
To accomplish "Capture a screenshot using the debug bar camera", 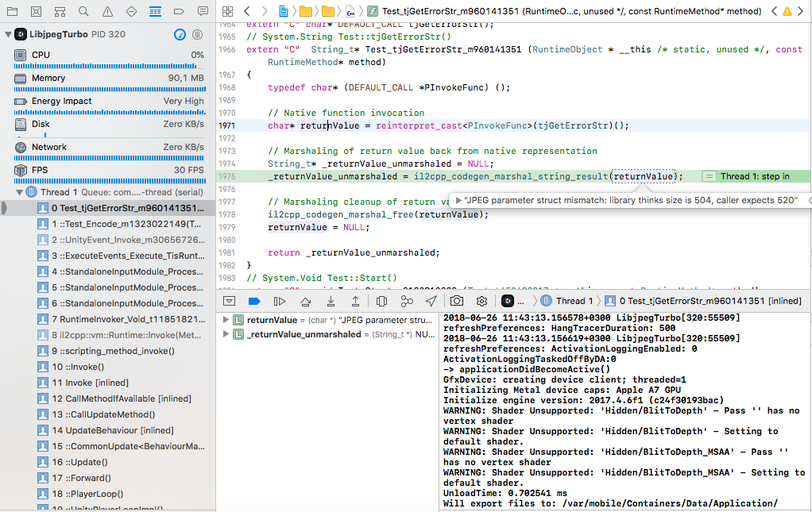I will 455,301.
